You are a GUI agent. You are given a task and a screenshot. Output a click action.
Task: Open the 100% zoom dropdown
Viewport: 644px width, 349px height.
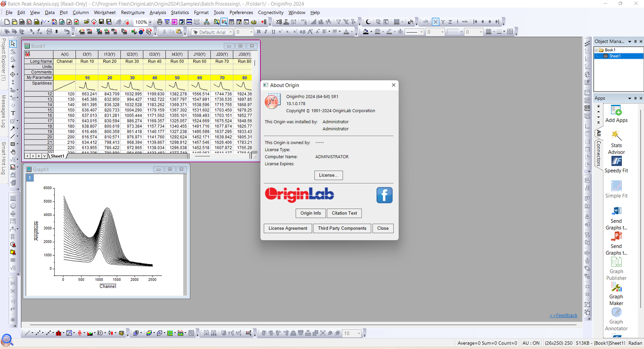[x=150, y=22]
